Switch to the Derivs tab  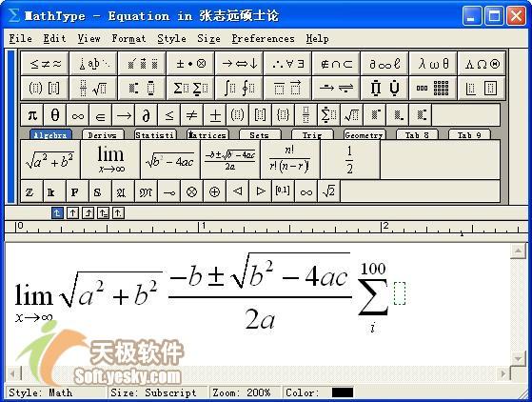(103, 134)
